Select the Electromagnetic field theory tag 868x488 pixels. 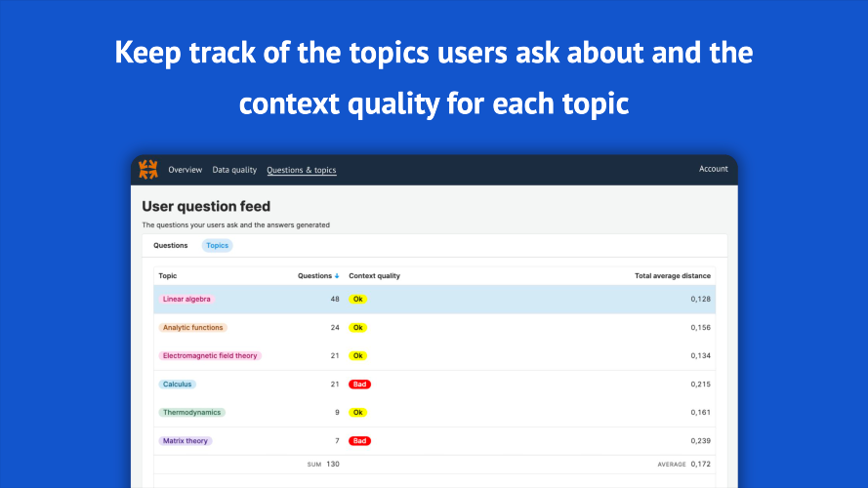(x=210, y=355)
